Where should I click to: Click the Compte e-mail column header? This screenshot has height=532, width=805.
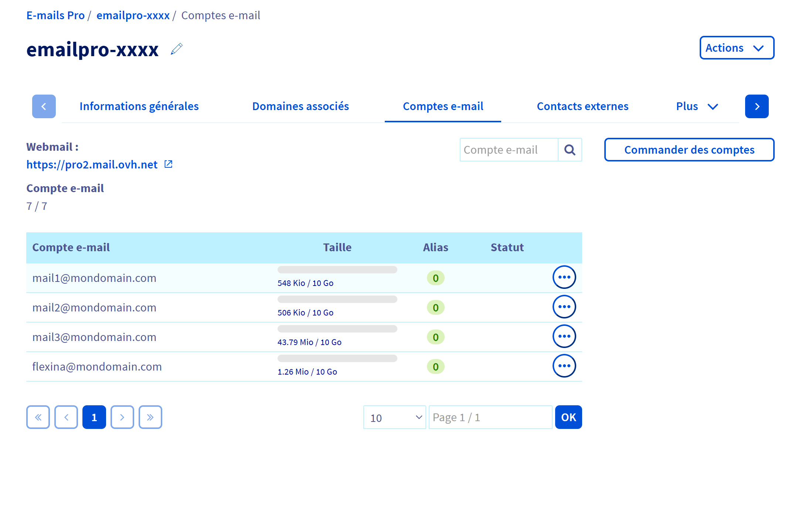point(71,247)
